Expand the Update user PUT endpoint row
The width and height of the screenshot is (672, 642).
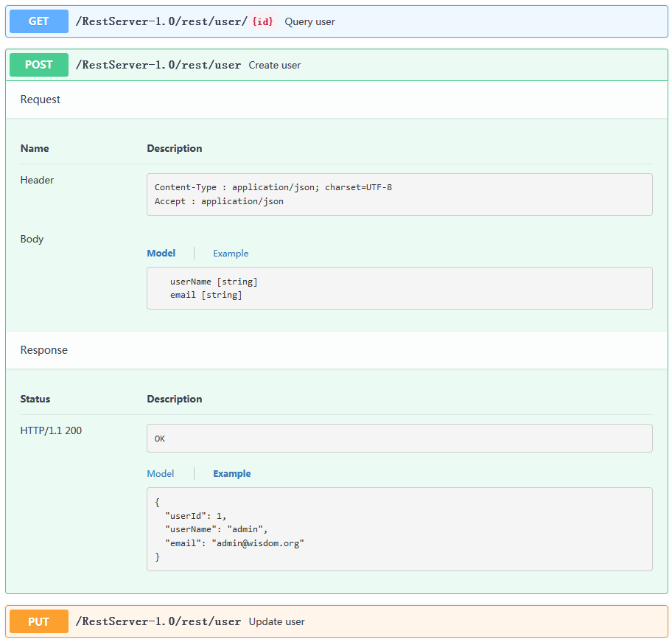click(337, 621)
